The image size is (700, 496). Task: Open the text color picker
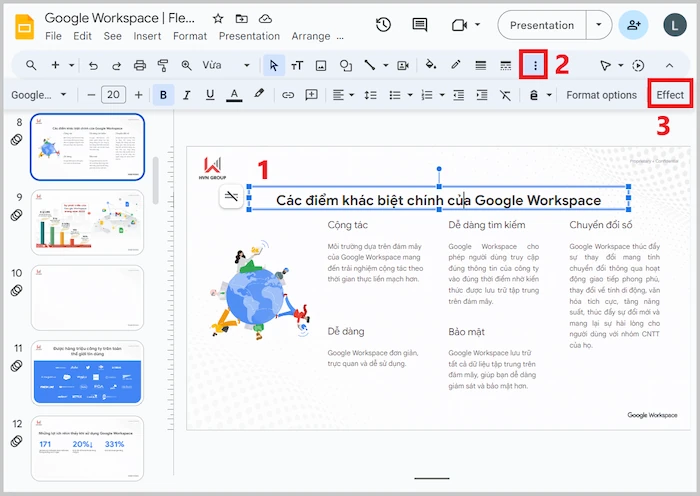(234, 95)
